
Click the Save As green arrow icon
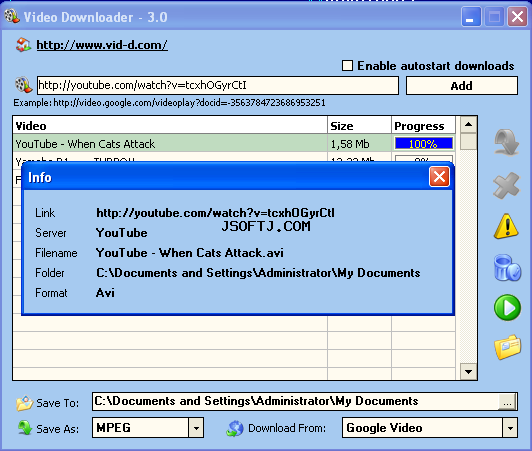point(24,428)
